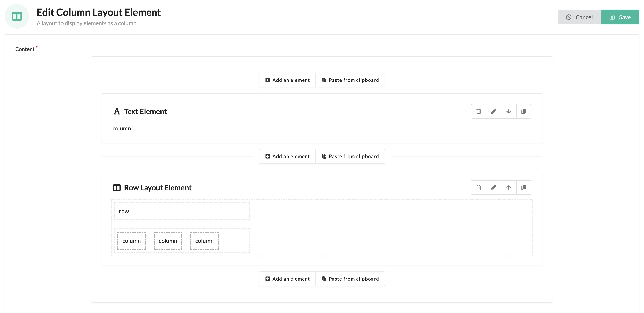The height and width of the screenshot is (313, 644).
Task: Click the move down arrow on Text Element
Action: coord(509,111)
